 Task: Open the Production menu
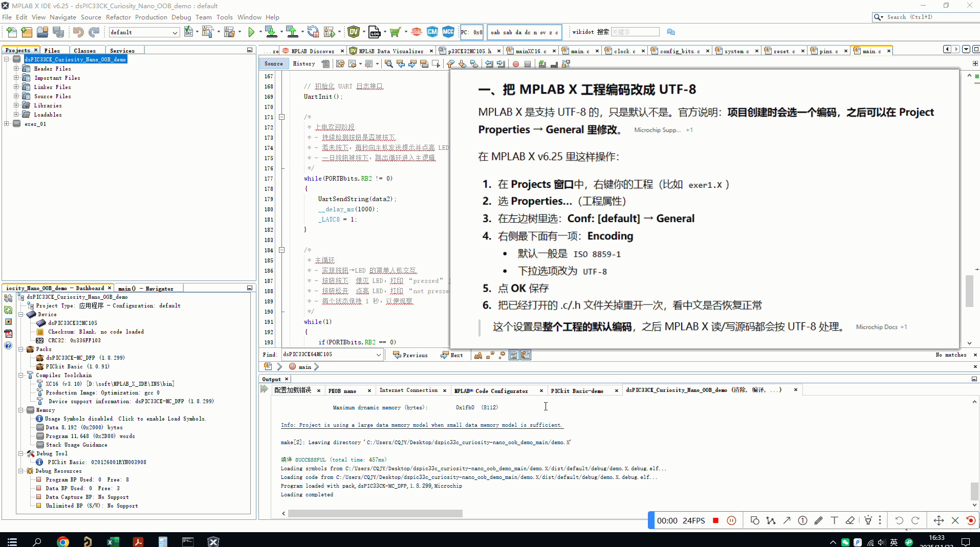point(151,17)
